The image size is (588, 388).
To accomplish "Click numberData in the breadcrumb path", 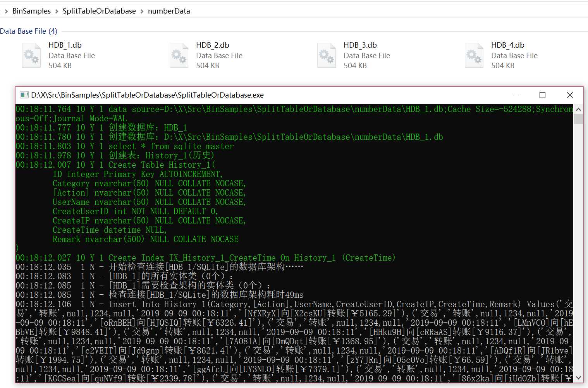I will [169, 11].
